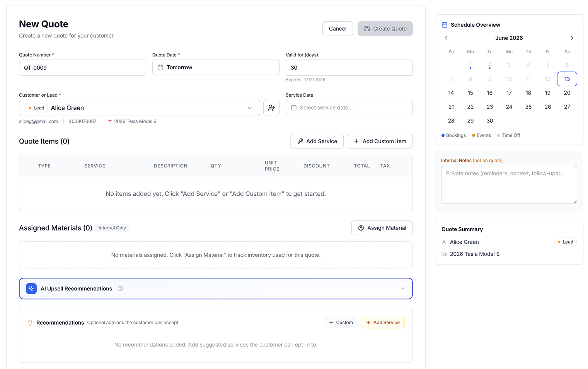Open the Select service date picker
The image size is (588, 369).
tap(349, 108)
